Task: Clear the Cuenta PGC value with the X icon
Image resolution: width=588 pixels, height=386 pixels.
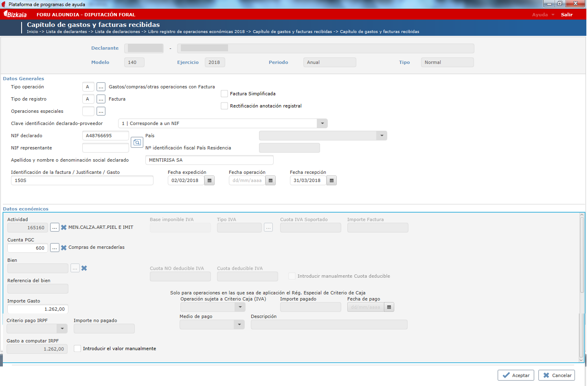Action: click(x=64, y=248)
